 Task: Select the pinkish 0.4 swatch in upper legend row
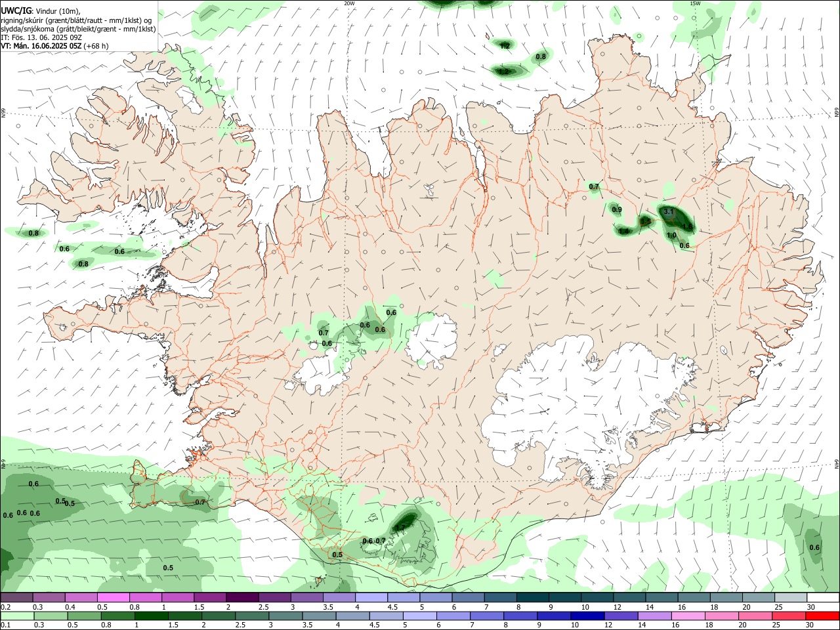pyautogui.click(x=81, y=598)
